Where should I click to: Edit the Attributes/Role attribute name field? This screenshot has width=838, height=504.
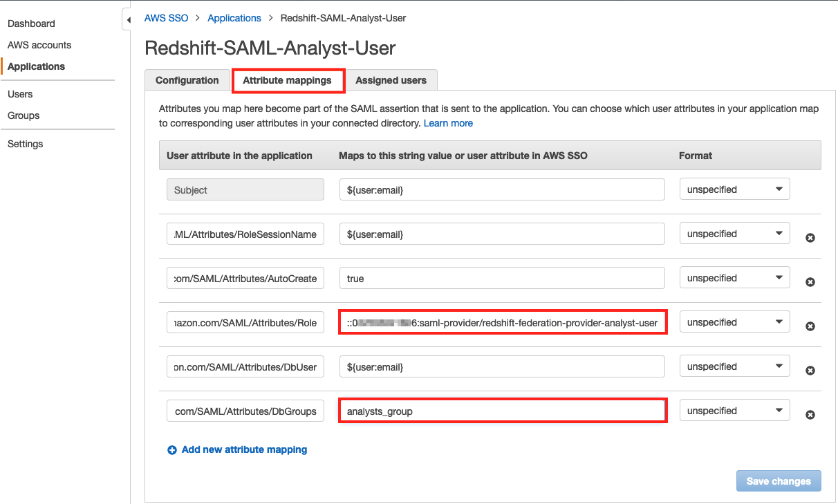245,322
